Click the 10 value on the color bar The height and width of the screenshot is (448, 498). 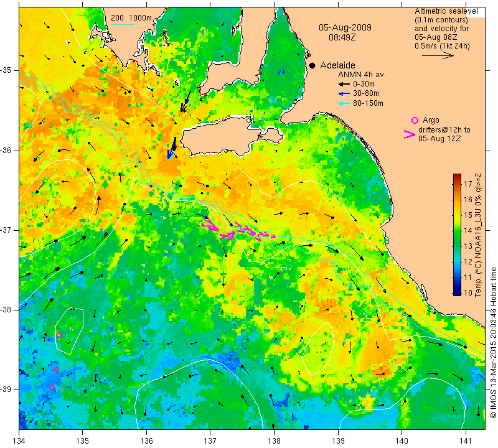[x=468, y=292]
